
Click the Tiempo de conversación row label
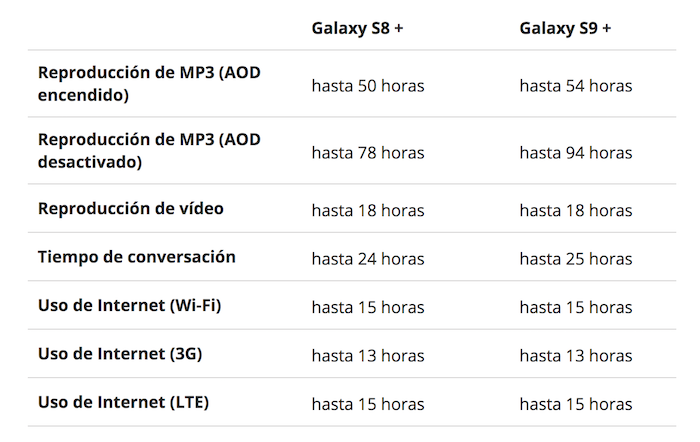(x=137, y=257)
